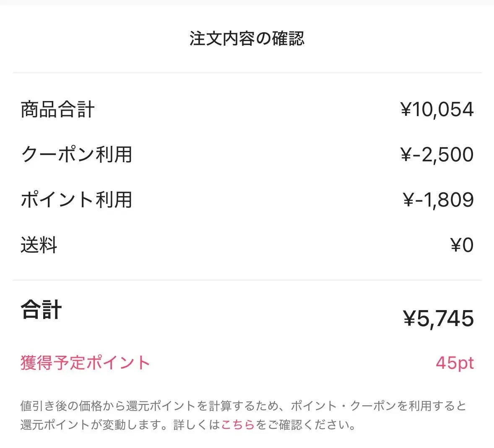Image resolution: width=494 pixels, height=448 pixels.
Task: Click the pink こちら word in the footnote
Action: click(x=237, y=425)
